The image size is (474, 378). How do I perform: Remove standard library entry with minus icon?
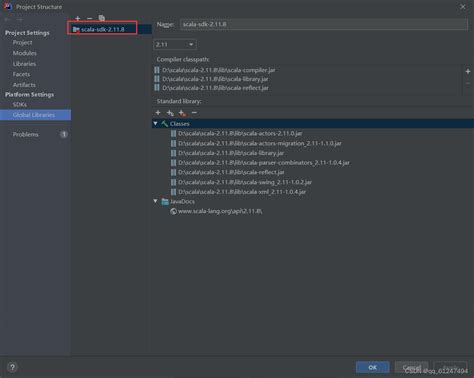tap(194, 113)
